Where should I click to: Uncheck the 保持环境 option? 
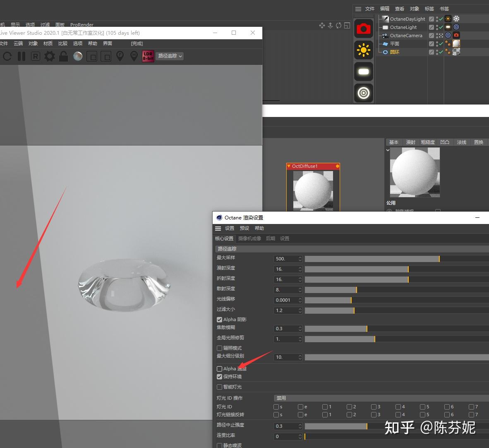pos(219,377)
